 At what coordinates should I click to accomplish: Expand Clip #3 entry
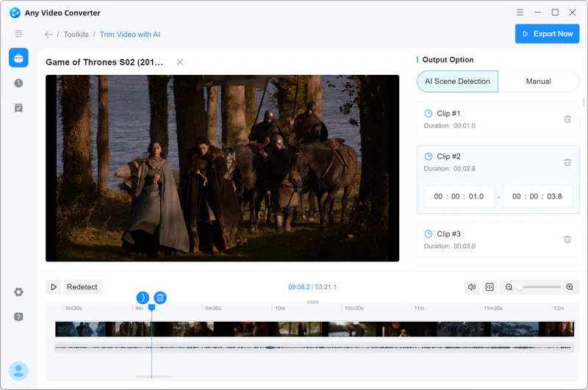tap(485, 239)
